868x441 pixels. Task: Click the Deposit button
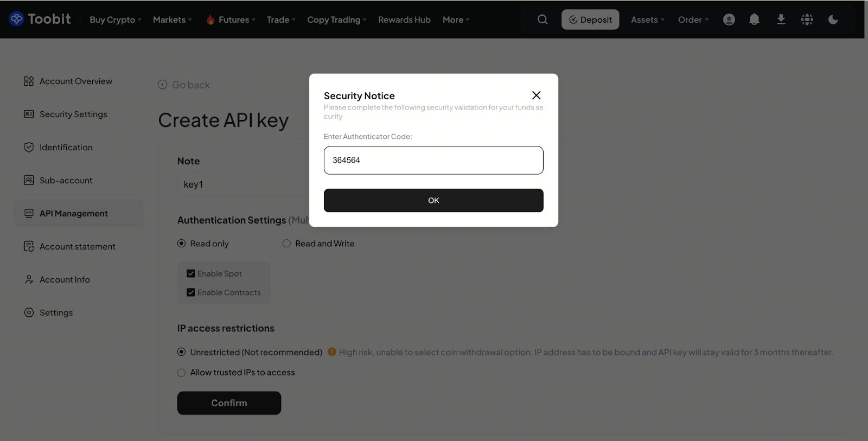(590, 20)
